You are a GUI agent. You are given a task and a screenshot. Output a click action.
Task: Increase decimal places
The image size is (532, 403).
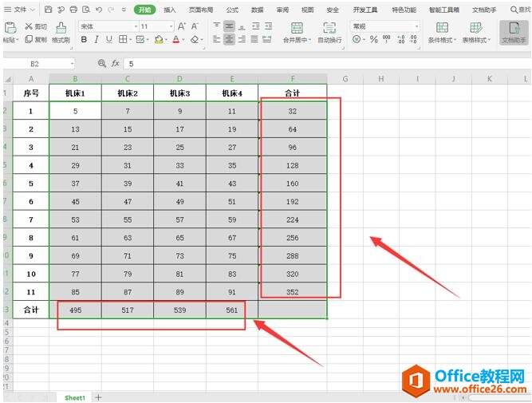click(400, 39)
